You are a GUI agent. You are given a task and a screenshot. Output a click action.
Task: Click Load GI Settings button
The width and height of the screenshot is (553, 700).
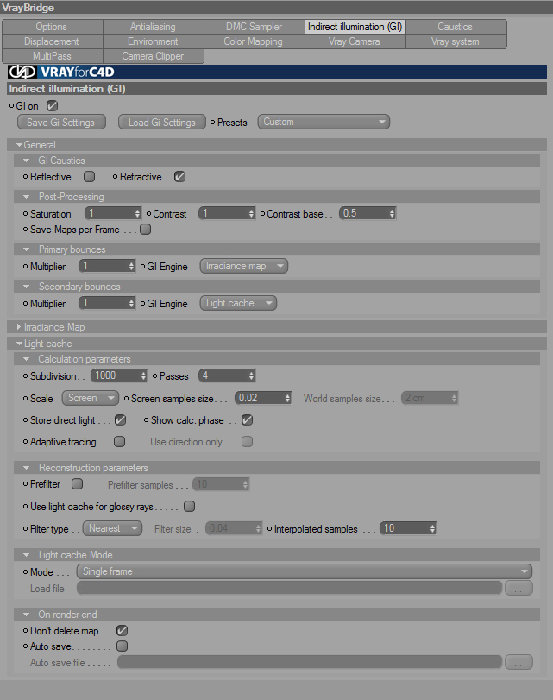(162, 122)
